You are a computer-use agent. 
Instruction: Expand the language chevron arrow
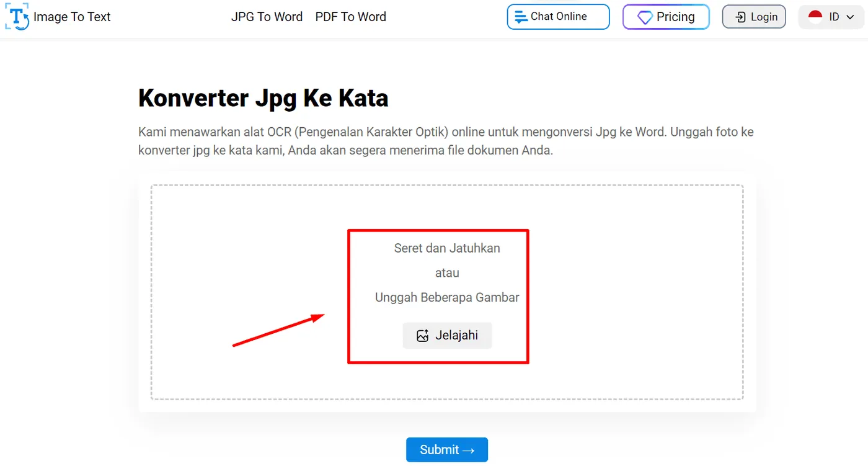click(850, 17)
